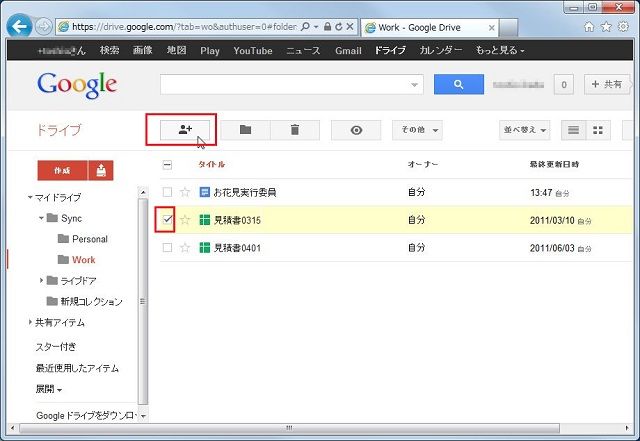Star the 見積書0401 spreadsheet
The width and height of the screenshot is (640, 441).
click(185, 247)
